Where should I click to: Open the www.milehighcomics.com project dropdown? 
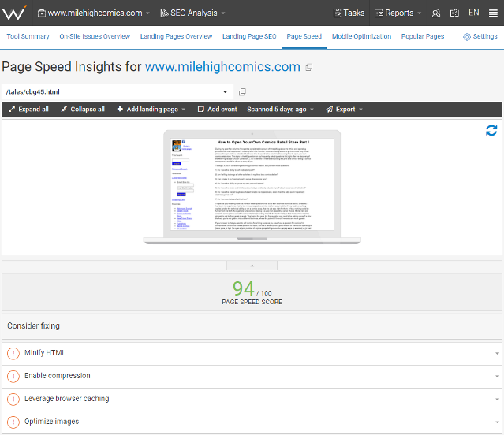pos(94,13)
